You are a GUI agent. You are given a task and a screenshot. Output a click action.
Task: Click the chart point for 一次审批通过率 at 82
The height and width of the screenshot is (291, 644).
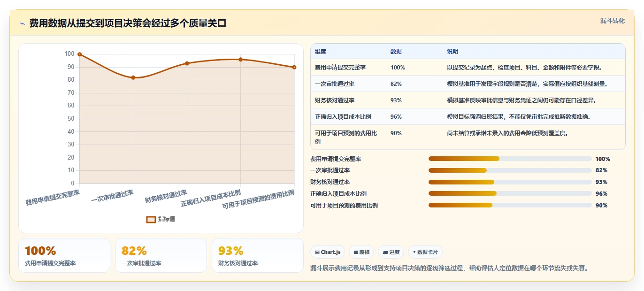(x=133, y=77)
